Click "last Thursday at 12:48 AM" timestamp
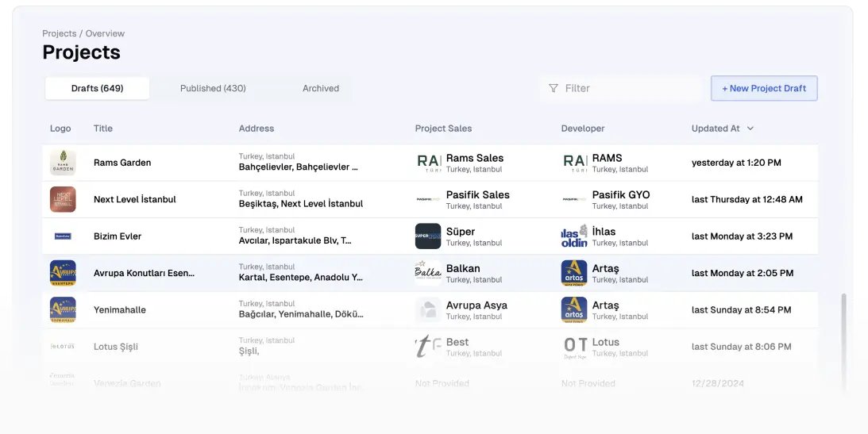This screenshot has width=868, height=434. [x=746, y=200]
